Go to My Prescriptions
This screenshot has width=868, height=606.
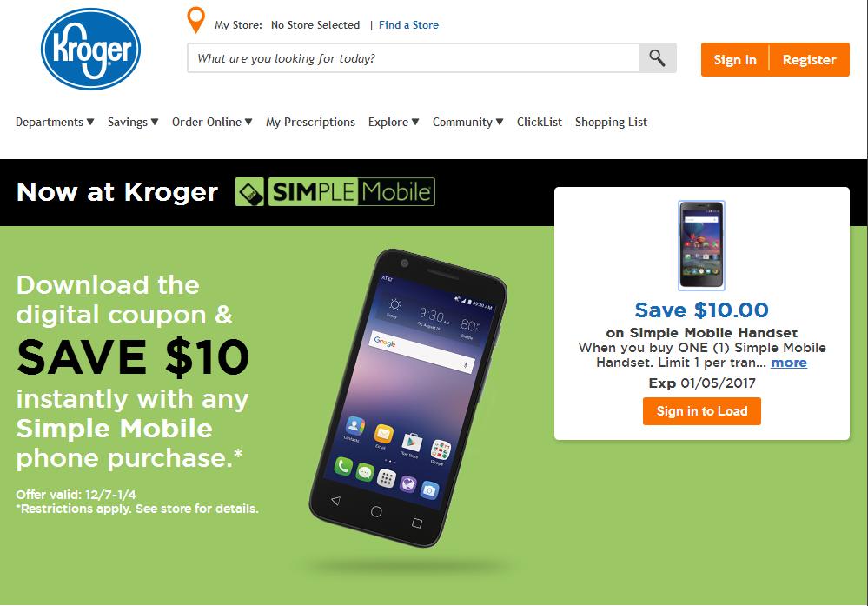tap(310, 122)
